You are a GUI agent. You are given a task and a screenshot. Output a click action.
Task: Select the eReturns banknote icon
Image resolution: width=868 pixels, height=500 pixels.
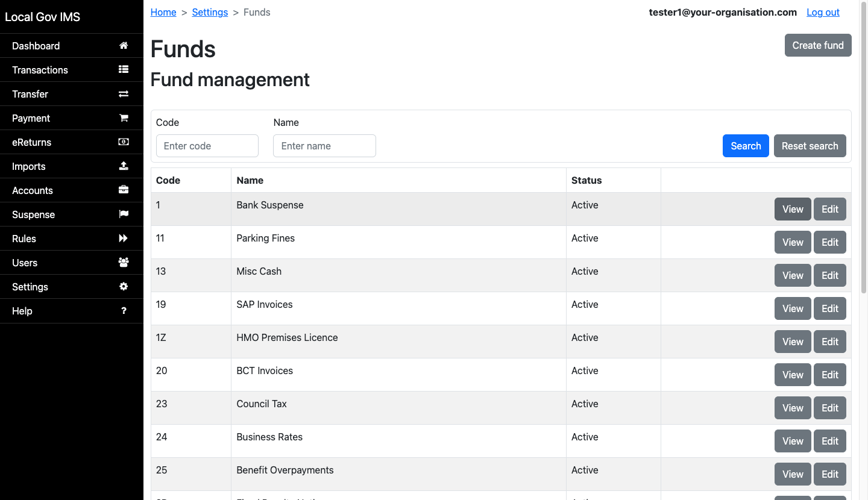(x=124, y=142)
